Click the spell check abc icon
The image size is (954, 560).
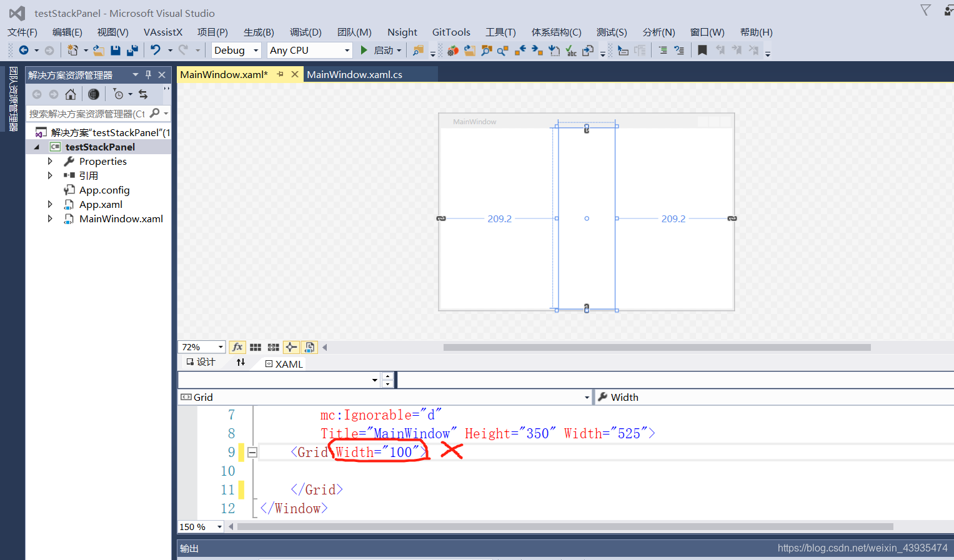(571, 51)
